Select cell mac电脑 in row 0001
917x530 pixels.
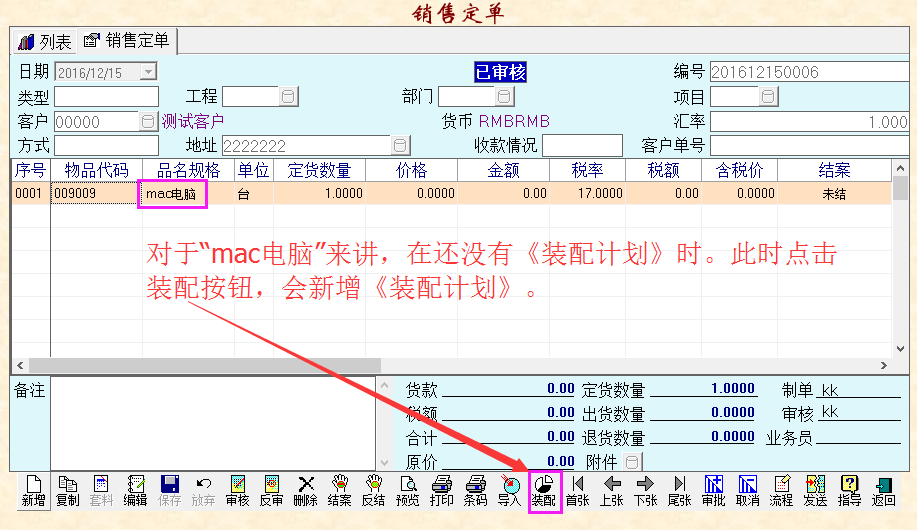tap(188, 194)
